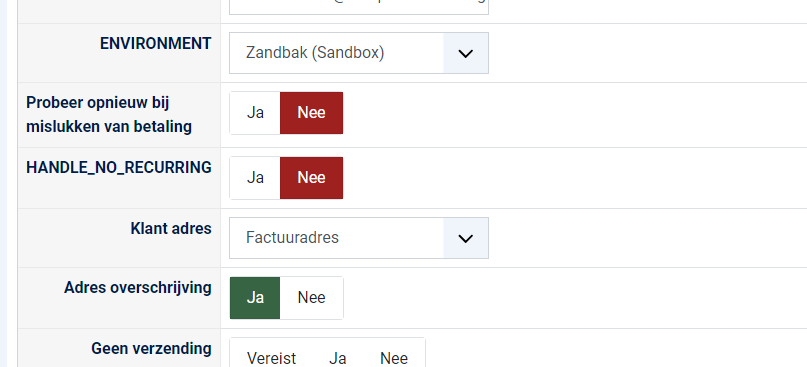Click the Klant adres label
The height and width of the screenshot is (367, 807).
[171, 229]
